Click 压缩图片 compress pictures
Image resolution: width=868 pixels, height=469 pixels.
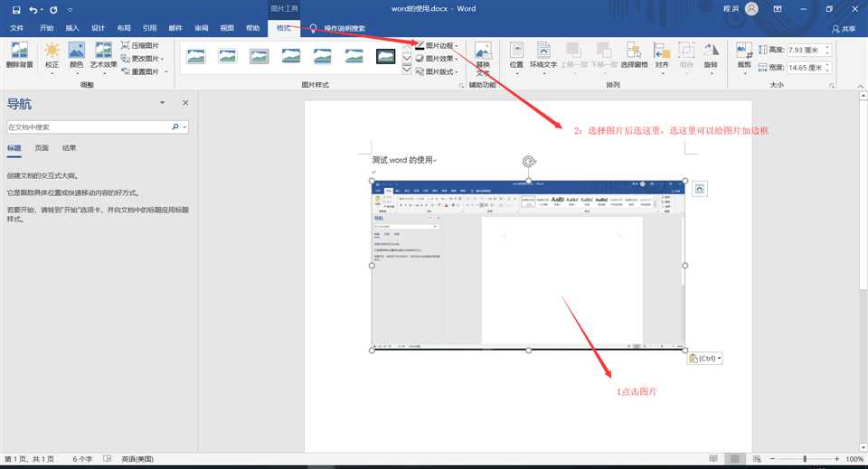[140, 45]
